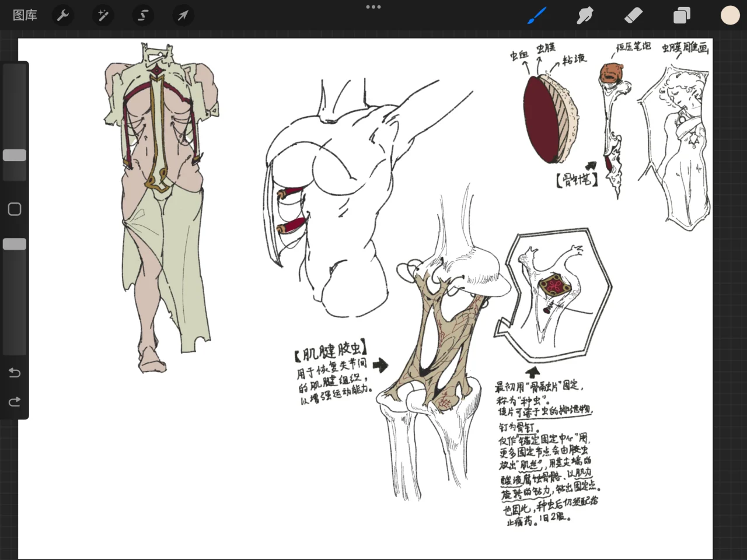
Task: Tap the 【肌腱胶虫】 heading on canvas
Action: [331, 351]
